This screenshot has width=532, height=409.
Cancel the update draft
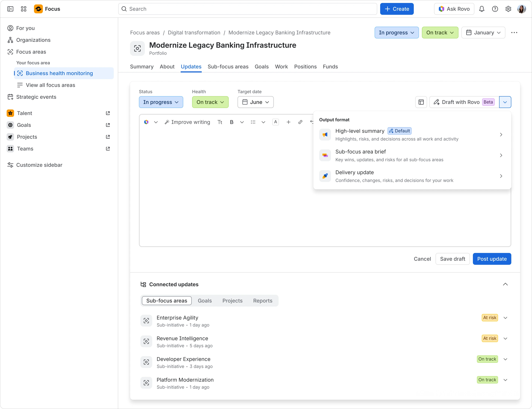[x=422, y=259]
